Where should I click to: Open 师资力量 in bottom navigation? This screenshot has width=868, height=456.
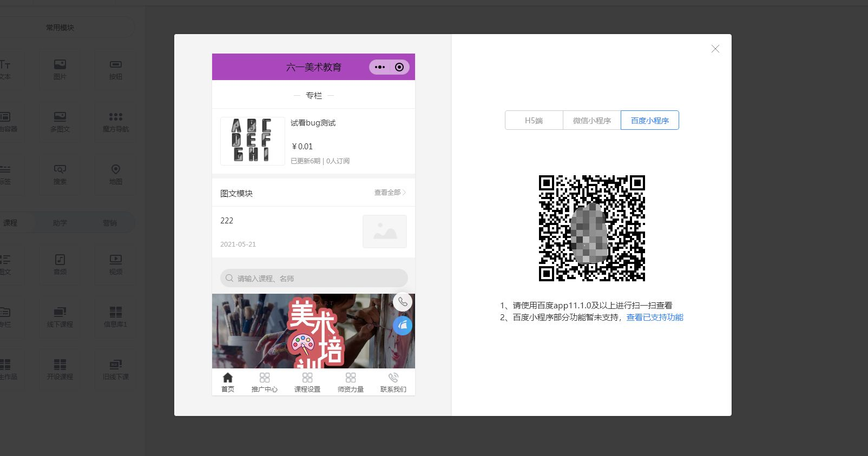(x=351, y=382)
